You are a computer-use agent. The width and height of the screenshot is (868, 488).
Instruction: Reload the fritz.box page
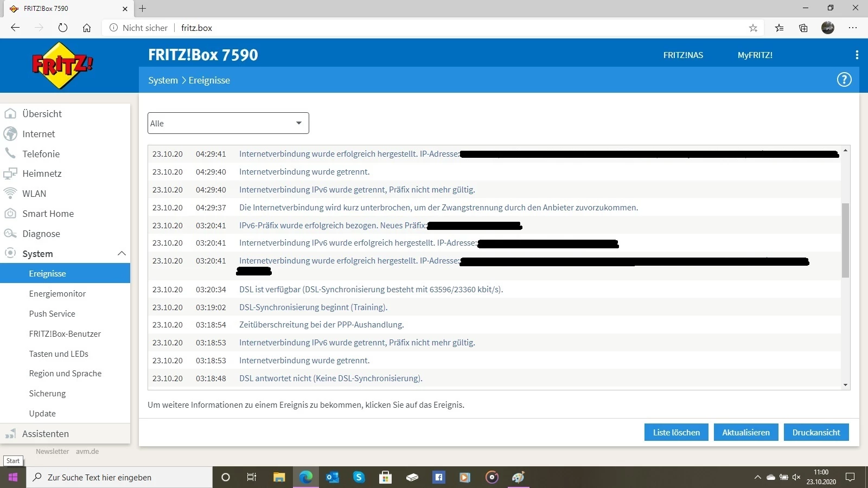click(x=63, y=28)
